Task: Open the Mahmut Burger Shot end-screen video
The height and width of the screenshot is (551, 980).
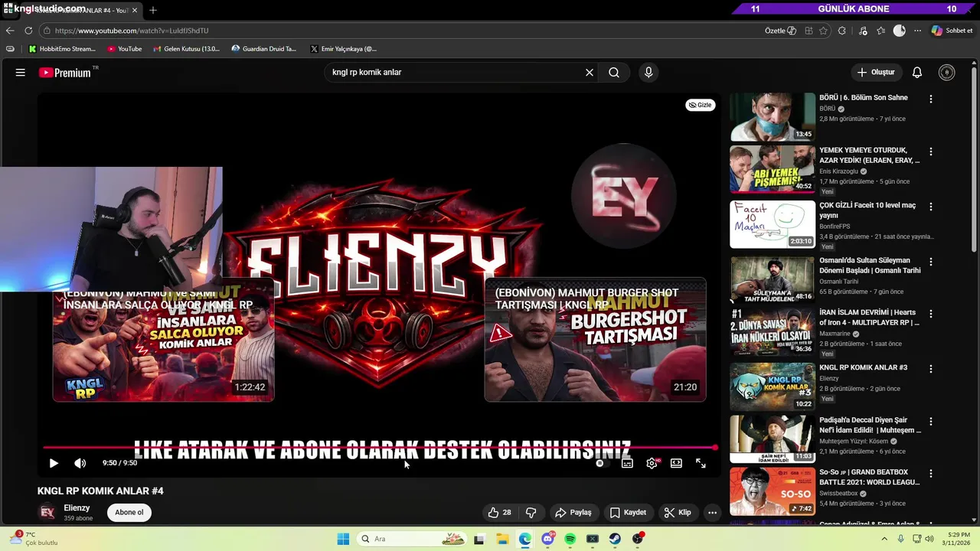Action: pyautogui.click(x=595, y=339)
